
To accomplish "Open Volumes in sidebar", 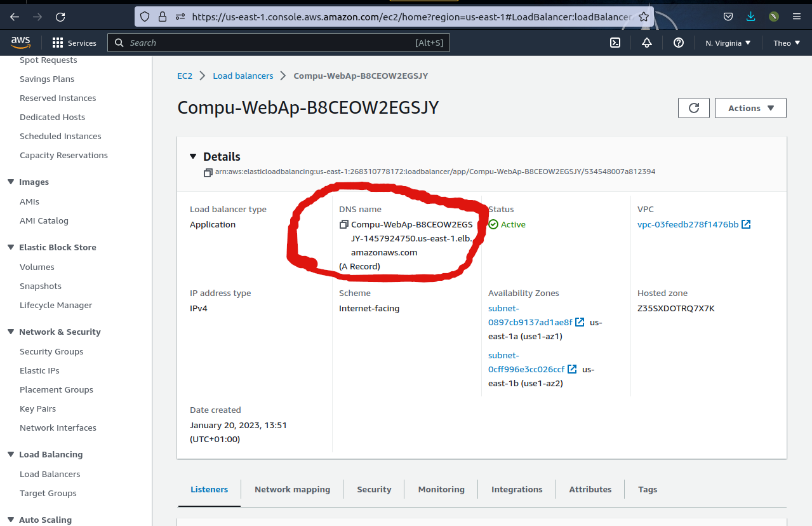I will click(x=37, y=267).
